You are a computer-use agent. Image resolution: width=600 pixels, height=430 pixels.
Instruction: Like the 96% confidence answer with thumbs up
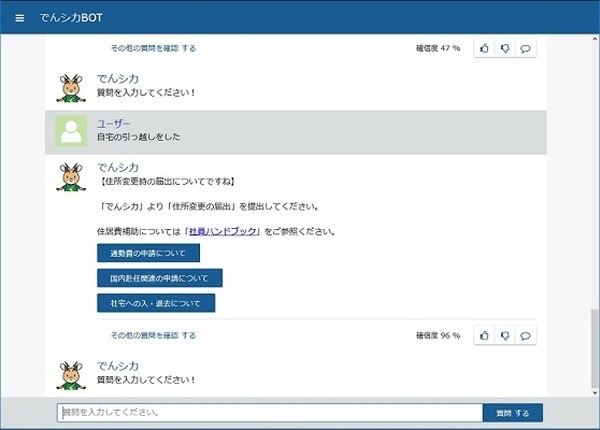(x=484, y=335)
